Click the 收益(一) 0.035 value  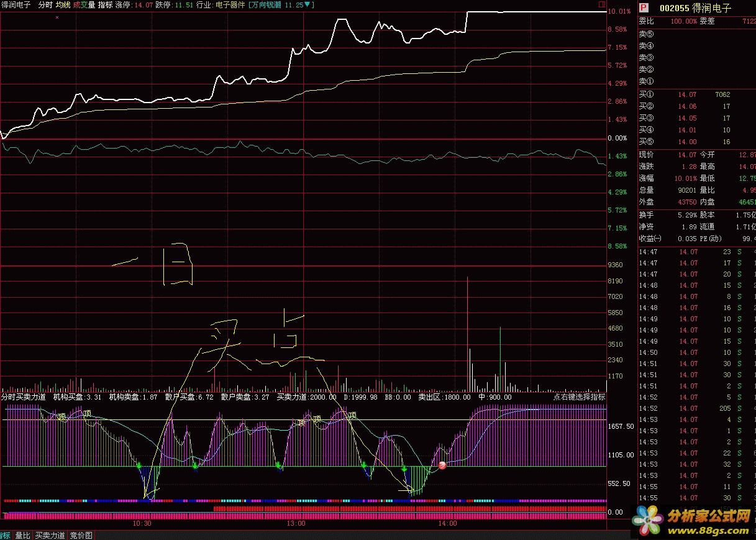tap(687, 239)
